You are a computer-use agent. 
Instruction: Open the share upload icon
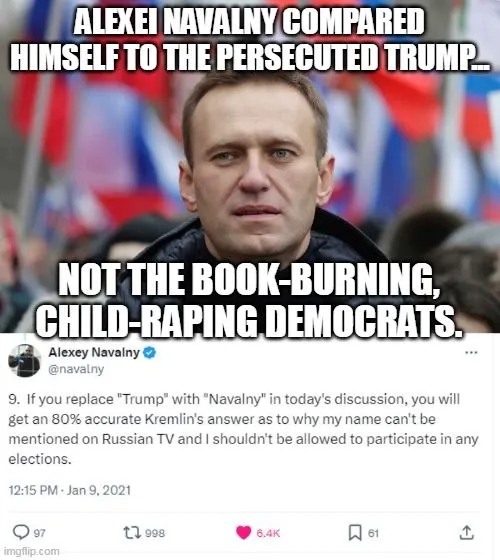click(x=466, y=532)
